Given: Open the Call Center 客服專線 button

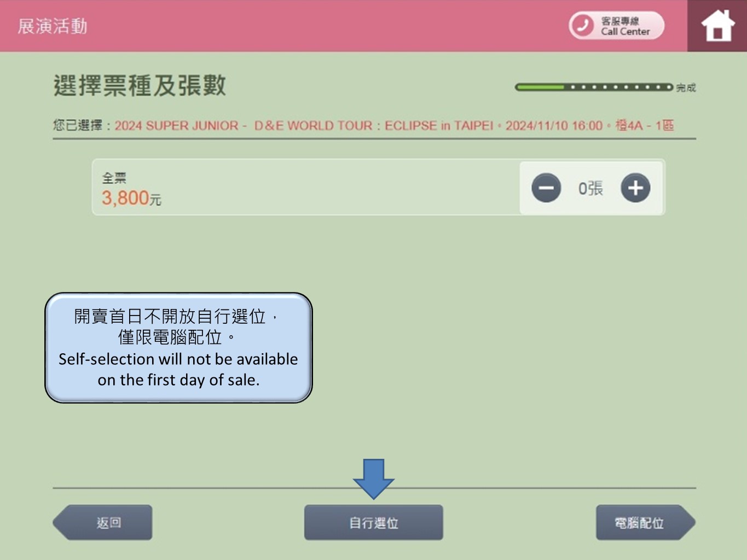Looking at the screenshot, I should click(x=617, y=26).
